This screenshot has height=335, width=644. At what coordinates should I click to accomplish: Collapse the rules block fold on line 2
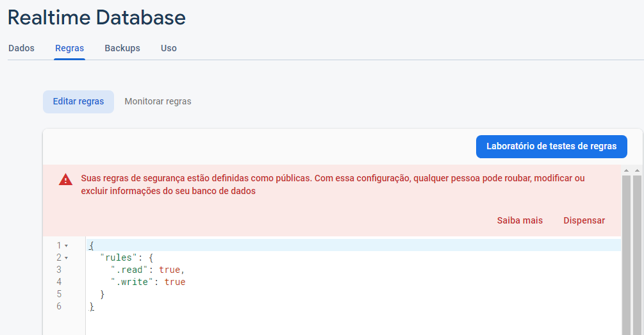click(66, 258)
